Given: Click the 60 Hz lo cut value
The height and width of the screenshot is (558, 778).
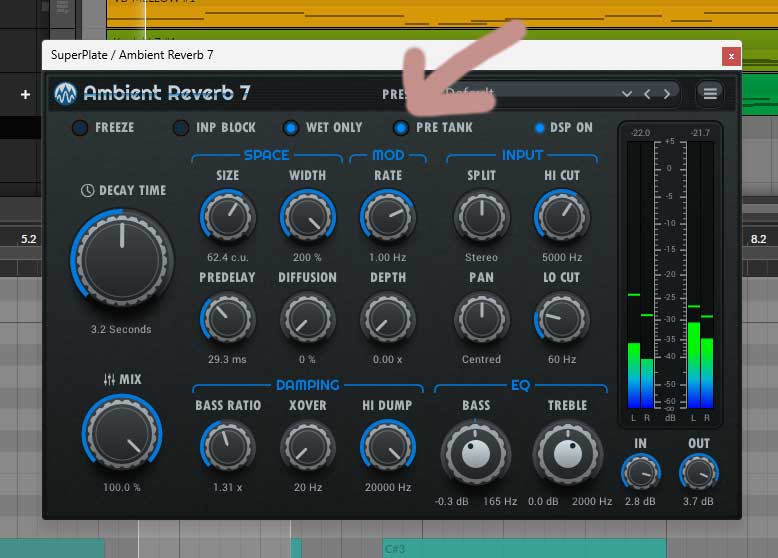Looking at the screenshot, I should click(562, 359).
